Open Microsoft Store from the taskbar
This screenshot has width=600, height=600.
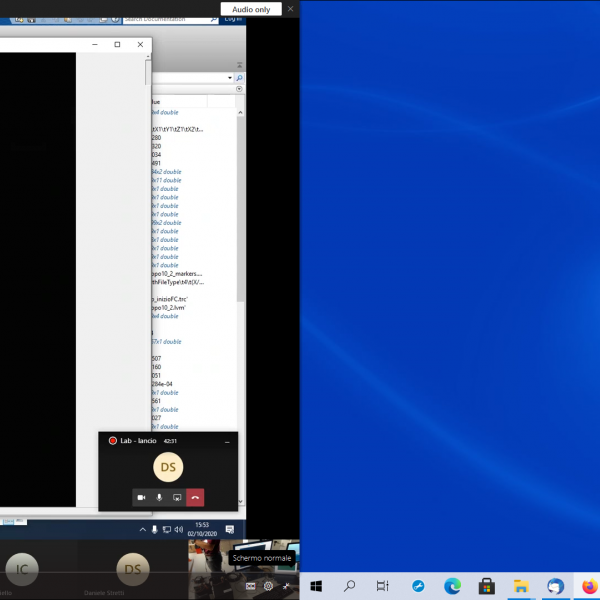pyautogui.click(x=486, y=586)
